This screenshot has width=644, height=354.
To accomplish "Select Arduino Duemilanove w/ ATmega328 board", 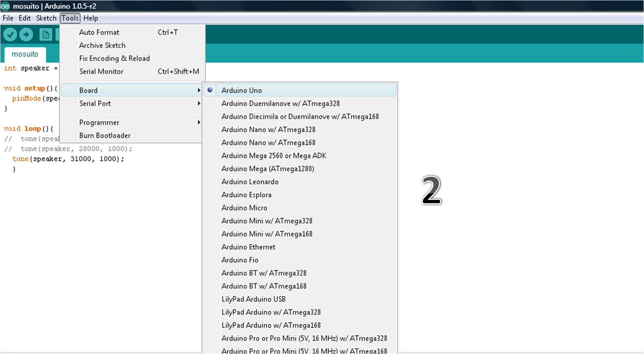I will coord(300,103).
